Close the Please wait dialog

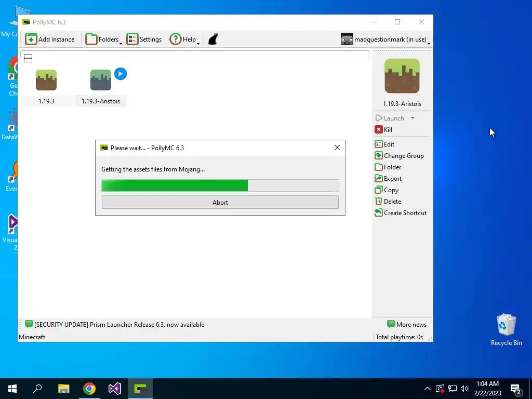click(x=337, y=148)
